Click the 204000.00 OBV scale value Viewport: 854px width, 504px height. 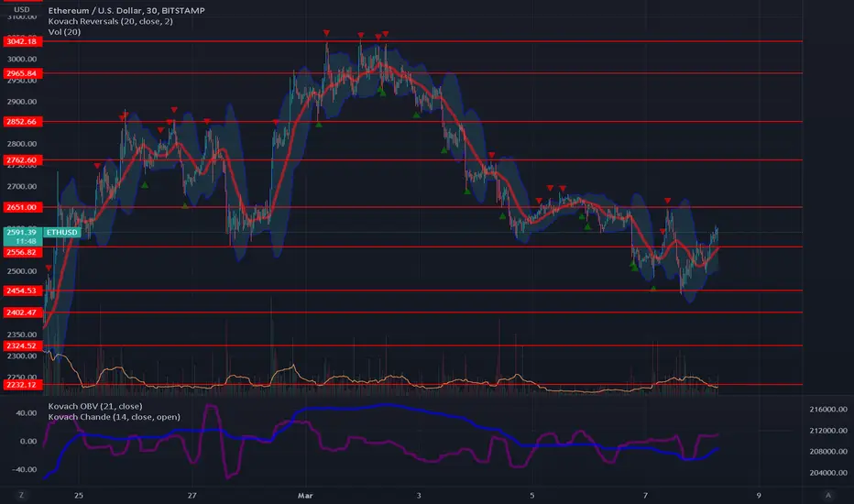pyautogui.click(x=827, y=473)
